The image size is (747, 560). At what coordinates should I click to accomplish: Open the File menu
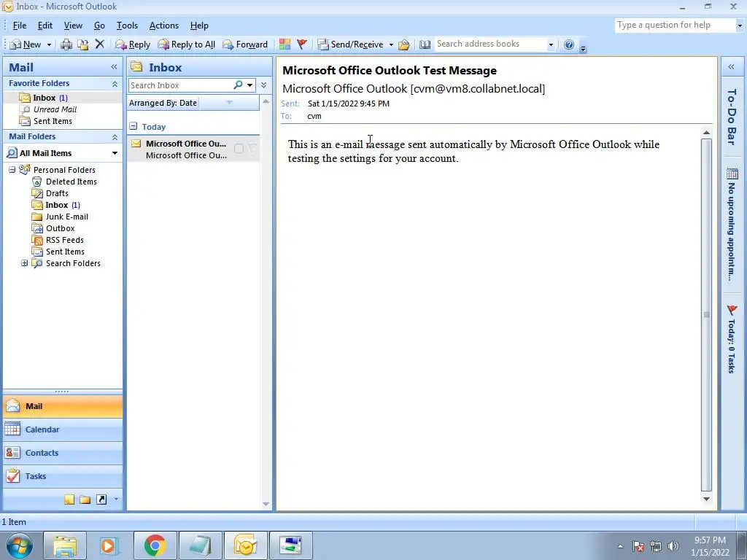click(20, 26)
